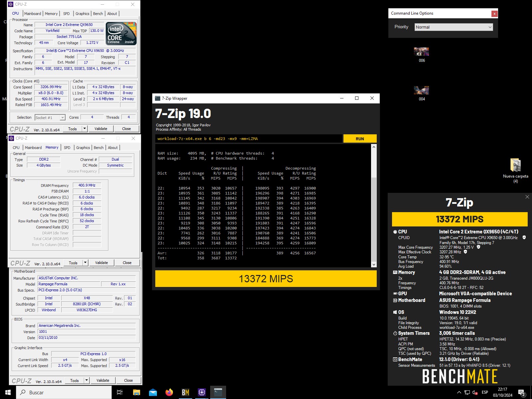
Task: Switch to CPU-Z taskbar icon
Action: click(x=202, y=392)
